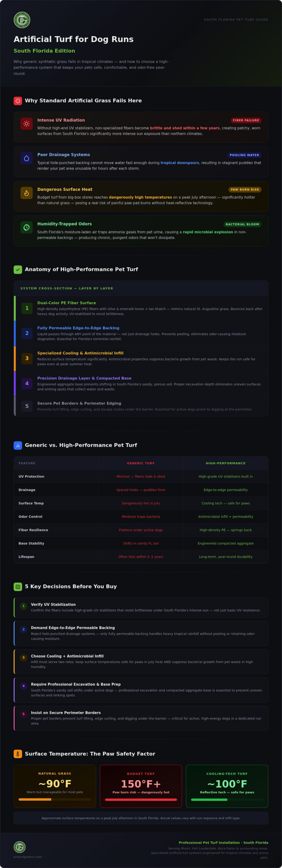
Task: Click the ProTurf Greens logo in header
Action: [x=22, y=20]
